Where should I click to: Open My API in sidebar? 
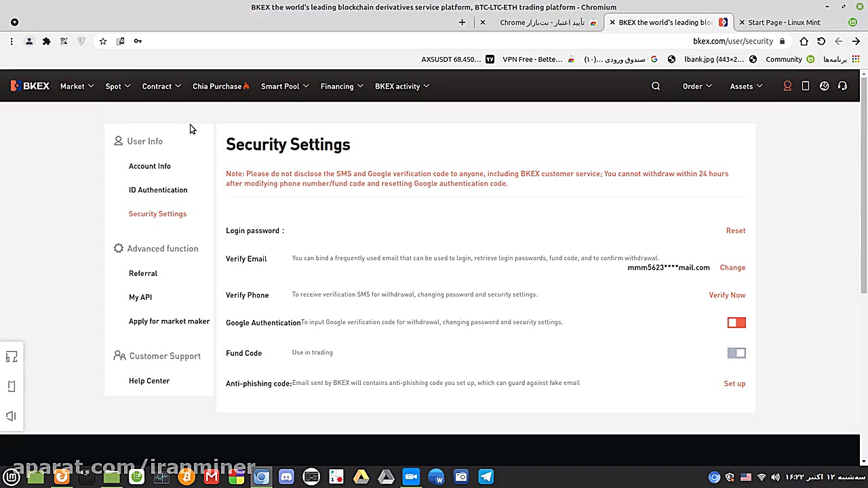(x=140, y=297)
